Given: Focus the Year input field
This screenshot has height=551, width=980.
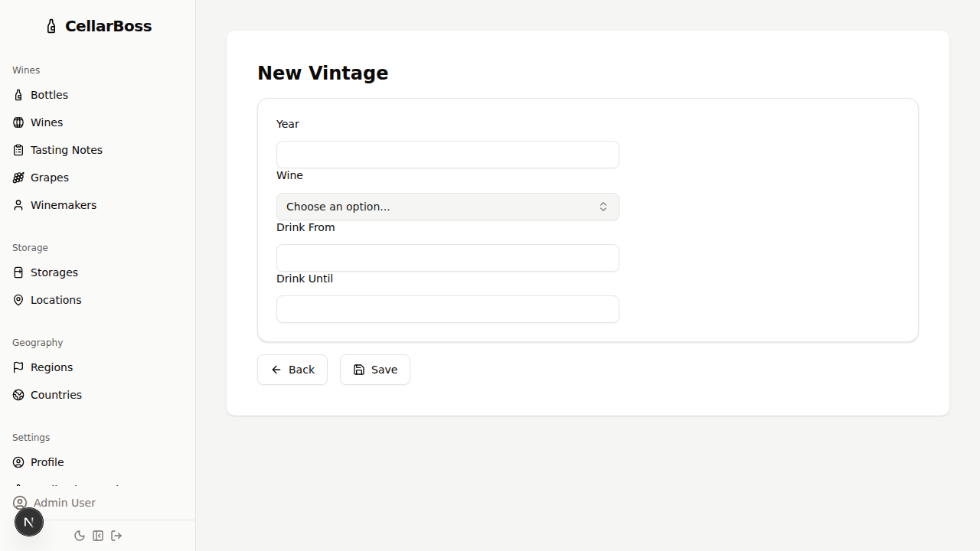Looking at the screenshot, I should 447,155.
